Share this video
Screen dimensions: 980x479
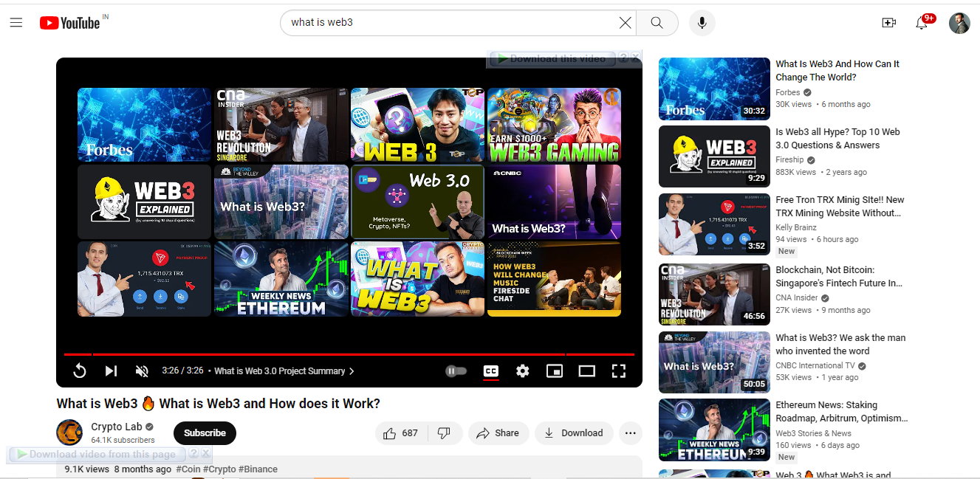point(498,433)
